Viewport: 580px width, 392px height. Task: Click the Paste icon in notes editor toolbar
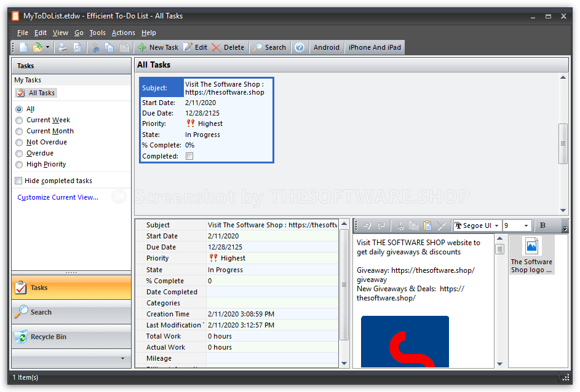coord(427,225)
